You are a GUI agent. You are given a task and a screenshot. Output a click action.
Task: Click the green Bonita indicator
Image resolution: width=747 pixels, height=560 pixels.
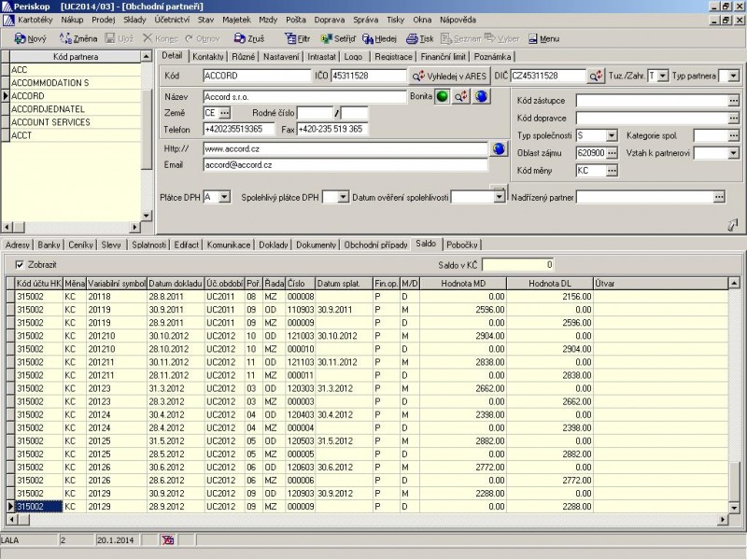(443, 96)
